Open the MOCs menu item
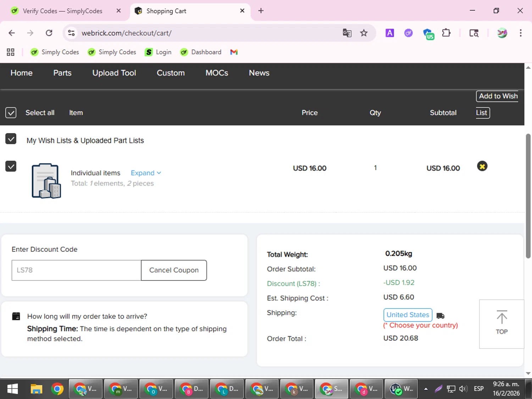The height and width of the screenshot is (399, 532). [x=217, y=73]
